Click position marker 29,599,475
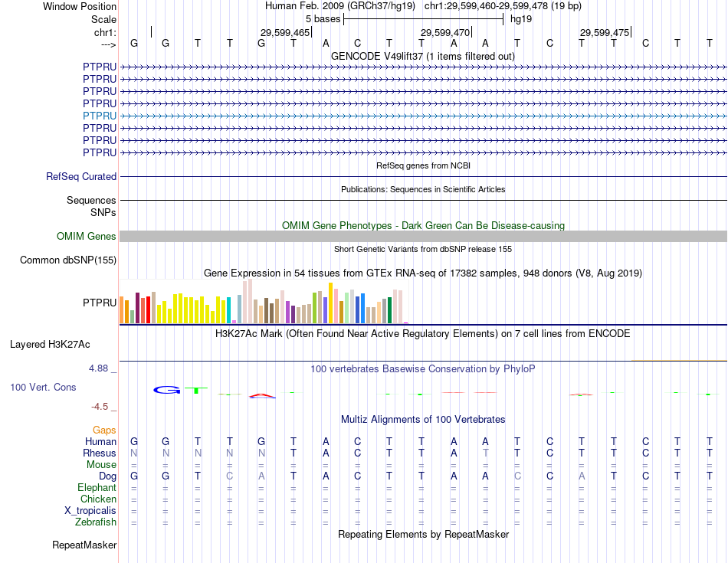 [x=605, y=32]
